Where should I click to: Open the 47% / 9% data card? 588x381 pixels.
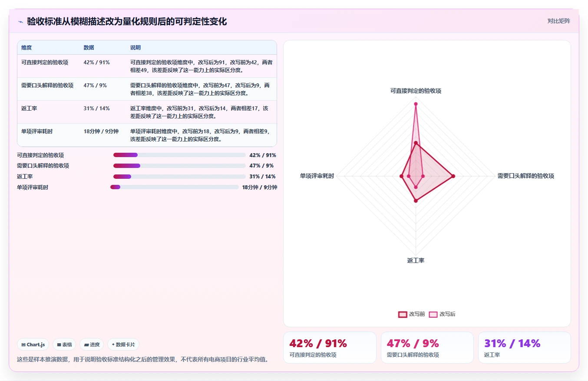coord(427,348)
